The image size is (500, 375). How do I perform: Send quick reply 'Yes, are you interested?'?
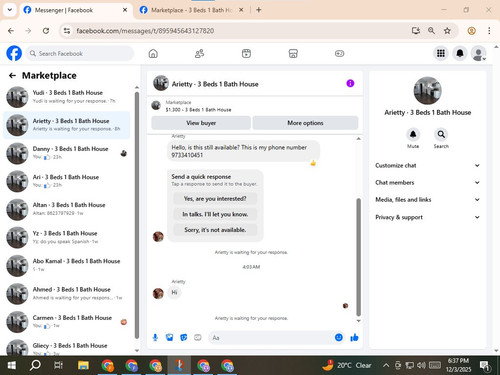[215, 199]
